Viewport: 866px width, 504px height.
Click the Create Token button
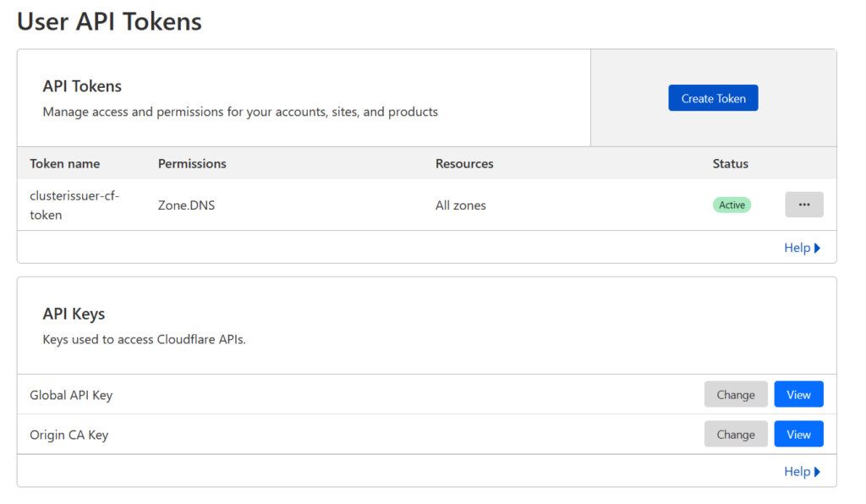tap(713, 97)
